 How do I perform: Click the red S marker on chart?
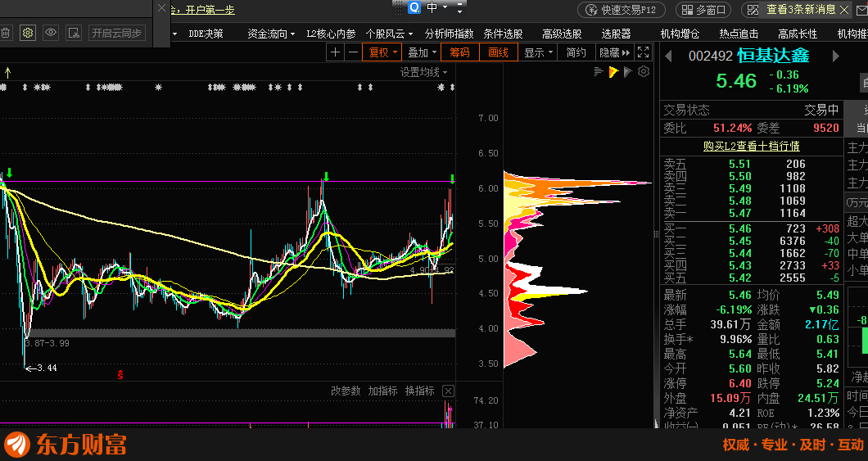tap(120, 375)
